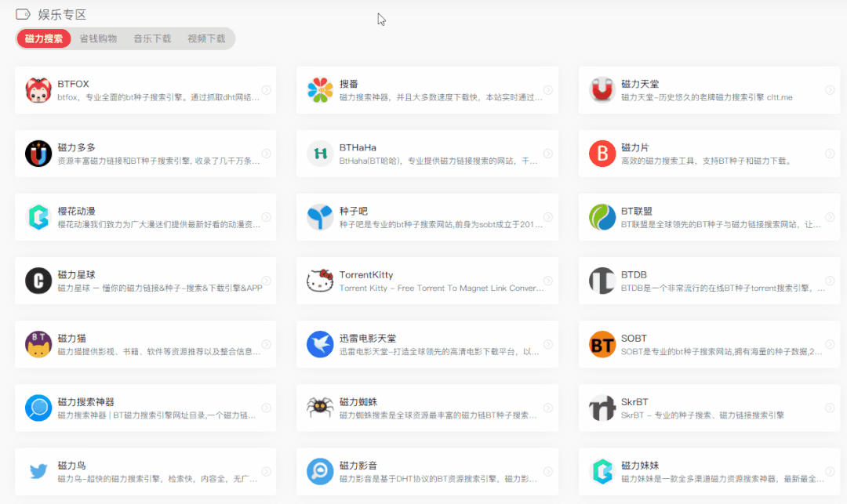Click the 磁力多多 magnet icon
Viewport: 847px width, 504px height.
tap(38, 154)
